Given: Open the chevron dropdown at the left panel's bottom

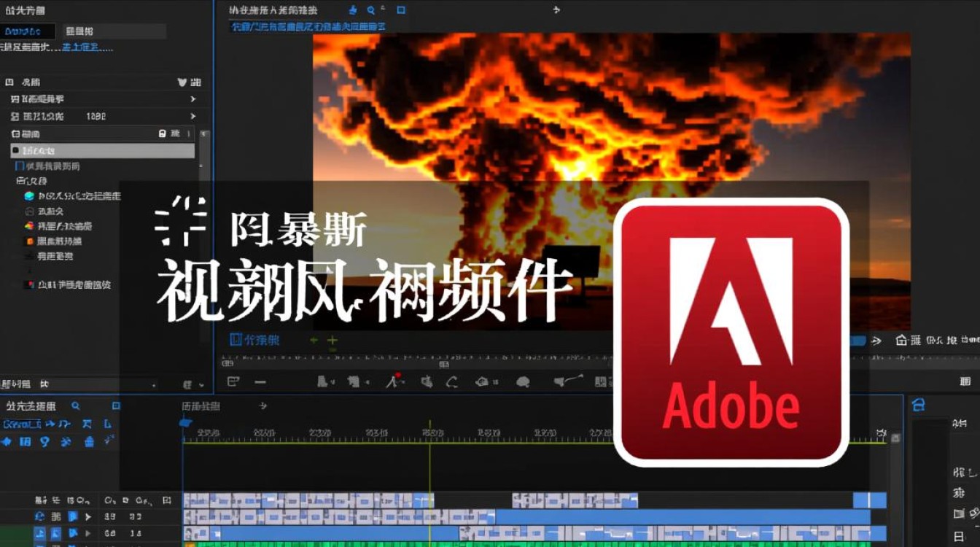Looking at the screenshot, I should point(201,384).
